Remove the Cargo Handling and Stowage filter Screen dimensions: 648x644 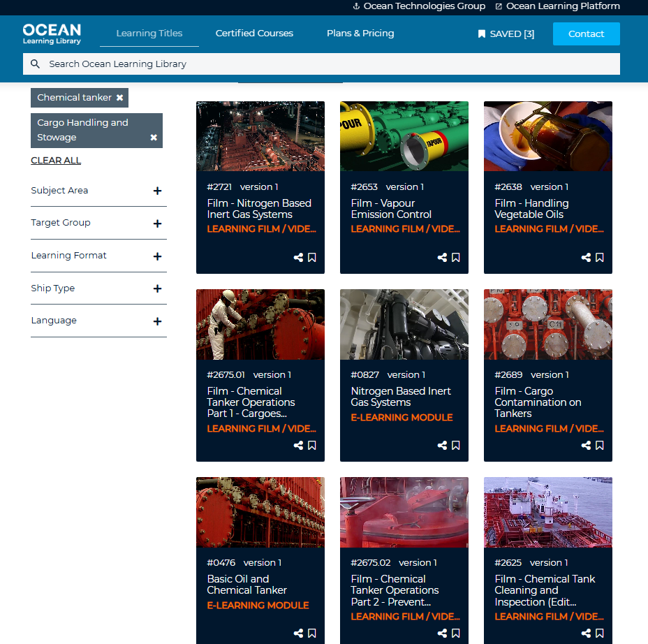click(x=154, y=138)
